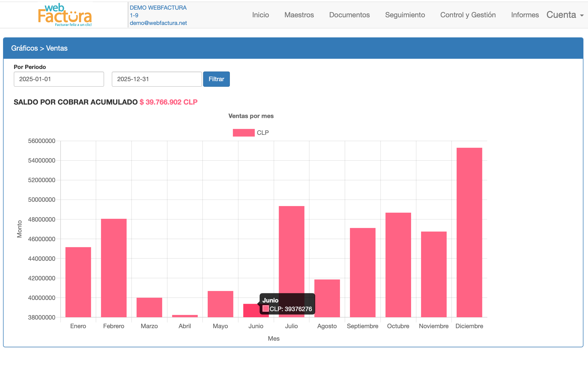The width and height of the screenshot is (588, 376).
Task: Click the Enero sales bar
Action: tap(78, 282)
